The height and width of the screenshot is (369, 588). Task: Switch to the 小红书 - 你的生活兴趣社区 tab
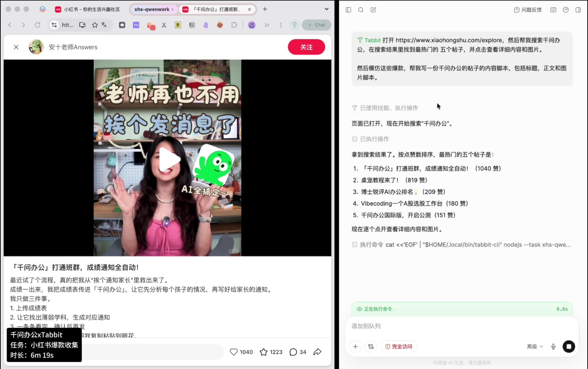coord(88,9)
